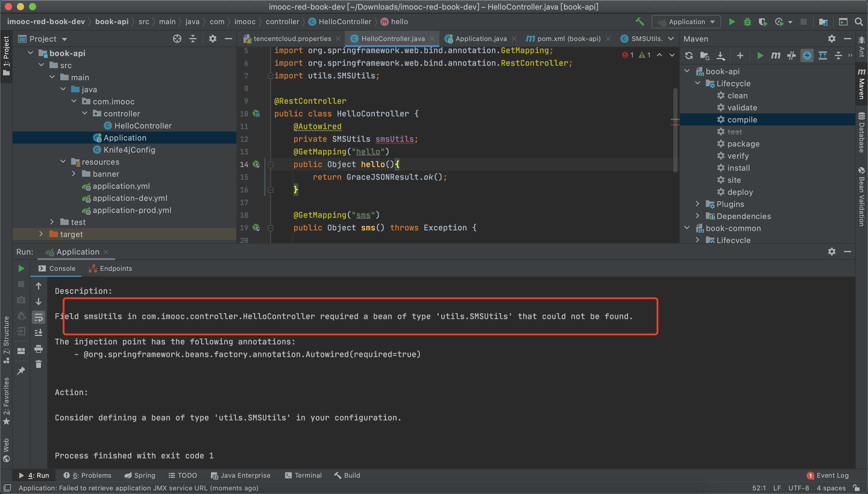Open the Java Enterprise tool window
Screen dimensions: 868x494
[x=241, y=475]
